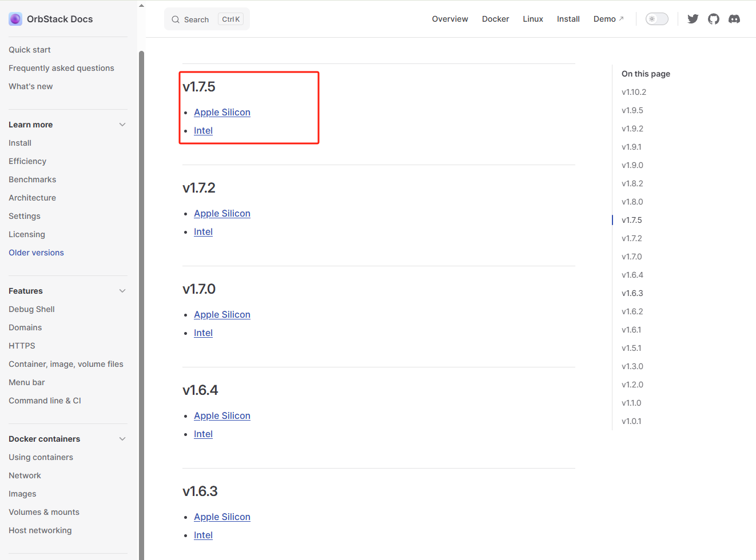This screenshot has height=560, width=756.
Task: Open the Twitter profile icon
Action: (x=693, y=19)
